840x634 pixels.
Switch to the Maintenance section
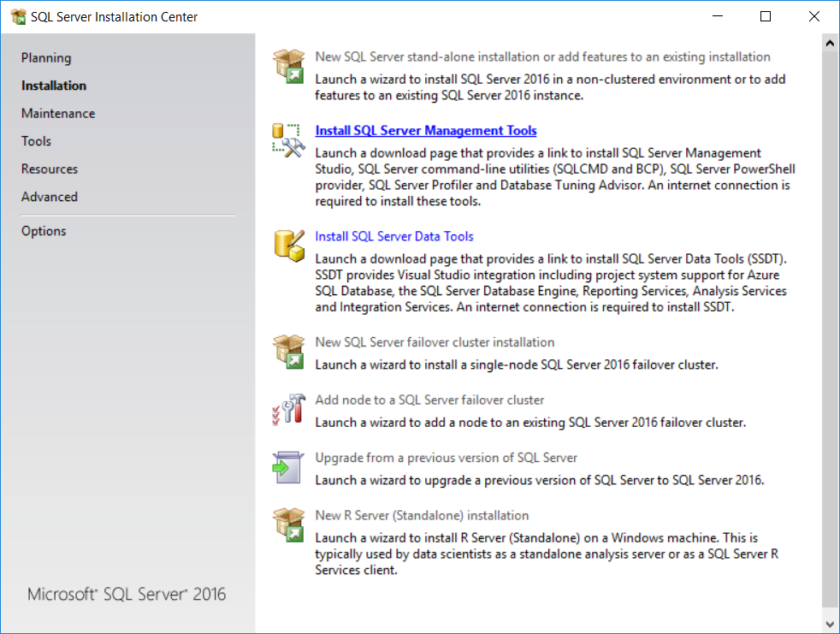pyautogui.click(x=58, y=114)
